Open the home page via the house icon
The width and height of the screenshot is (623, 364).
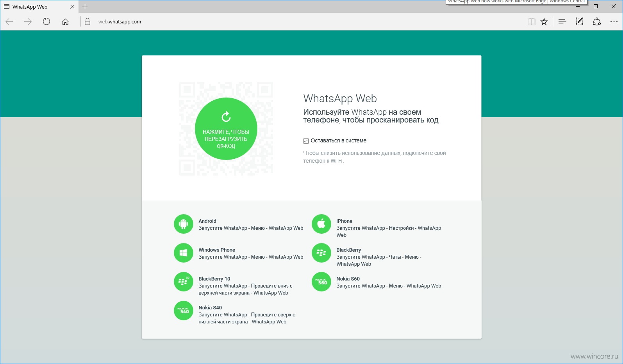[65, 22]
